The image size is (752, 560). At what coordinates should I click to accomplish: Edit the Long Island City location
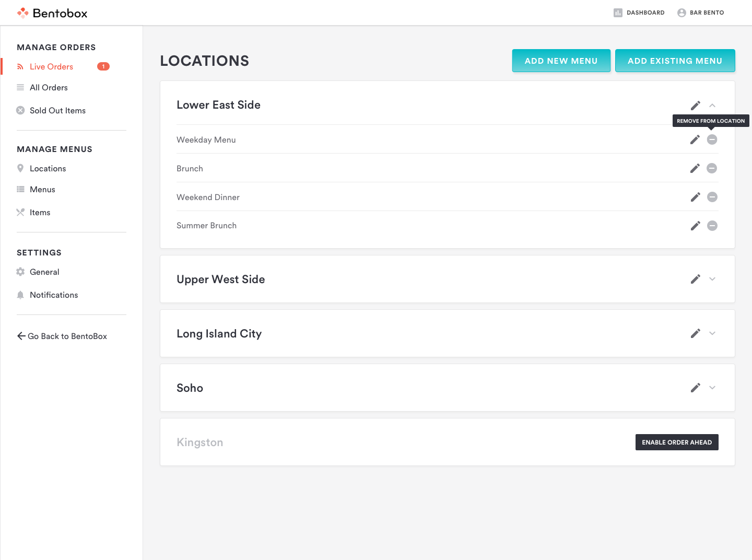pyautogui.click(x=696, y=333)
